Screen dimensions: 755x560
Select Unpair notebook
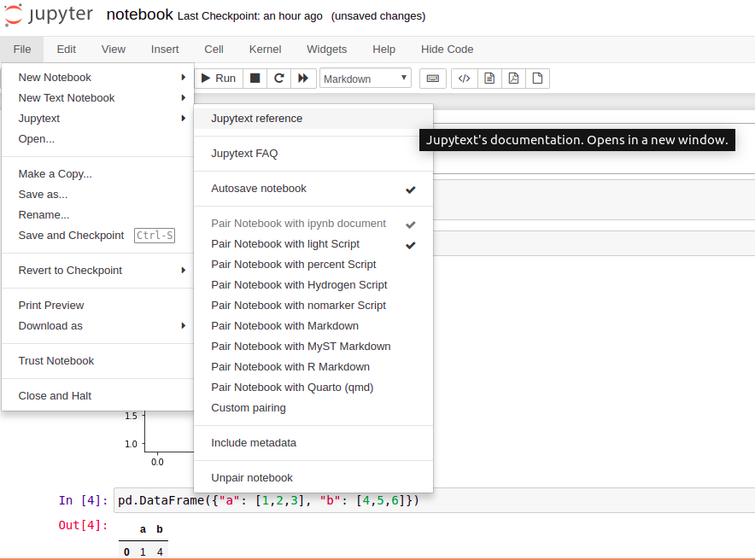tap(251, 476)
